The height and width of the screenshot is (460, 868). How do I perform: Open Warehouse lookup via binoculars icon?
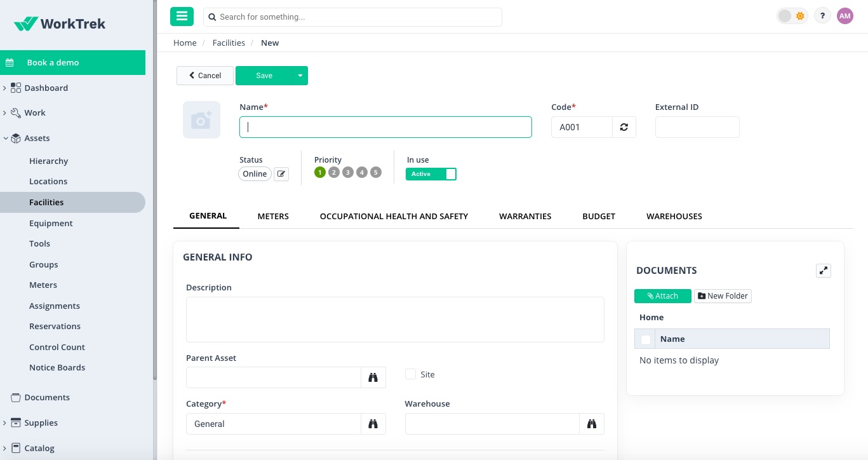tap(591, 423)
